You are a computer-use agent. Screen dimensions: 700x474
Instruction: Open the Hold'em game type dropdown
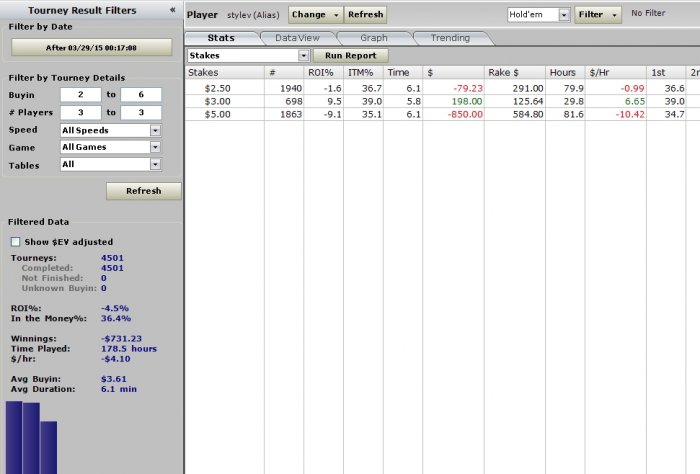point(564,15)
